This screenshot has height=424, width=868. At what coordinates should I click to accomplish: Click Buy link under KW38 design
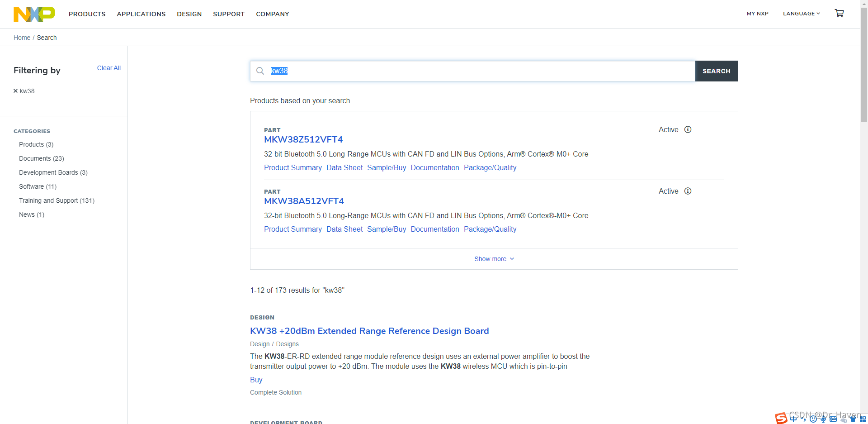[x=256, y=380]
